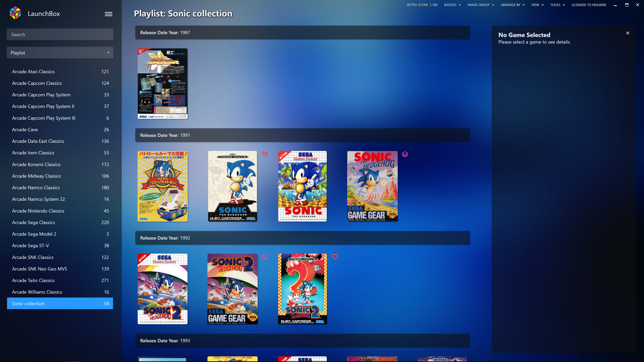Focus the Search input field
This screenshot has width=644, height=362.
coord(60,35)
